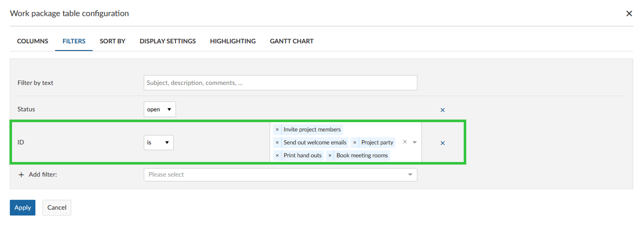
Task: Show the Gantt Chart tab
Action: coord(292,41)
